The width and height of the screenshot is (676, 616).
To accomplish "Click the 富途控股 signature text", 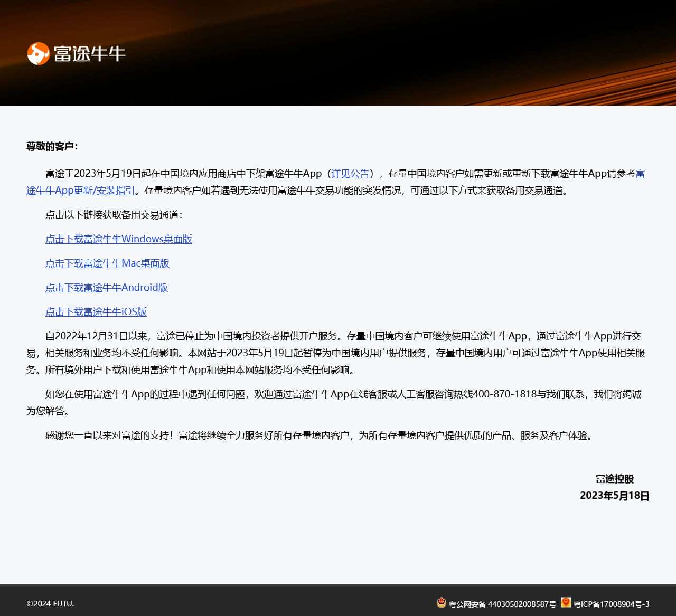I will (614, 479).
